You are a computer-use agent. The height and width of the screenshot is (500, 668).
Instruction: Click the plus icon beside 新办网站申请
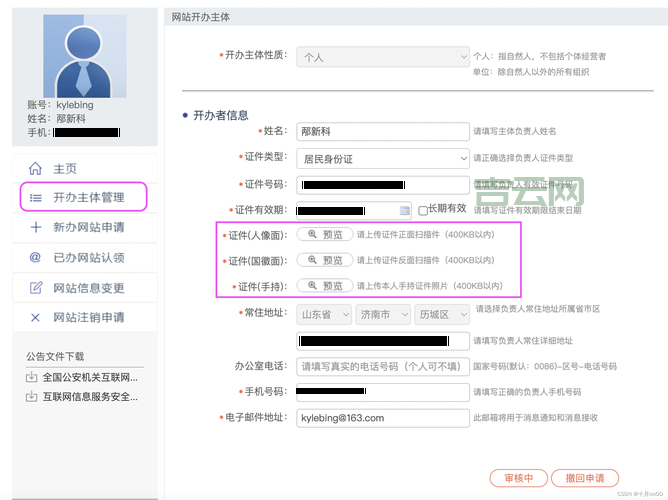(36, 227)
